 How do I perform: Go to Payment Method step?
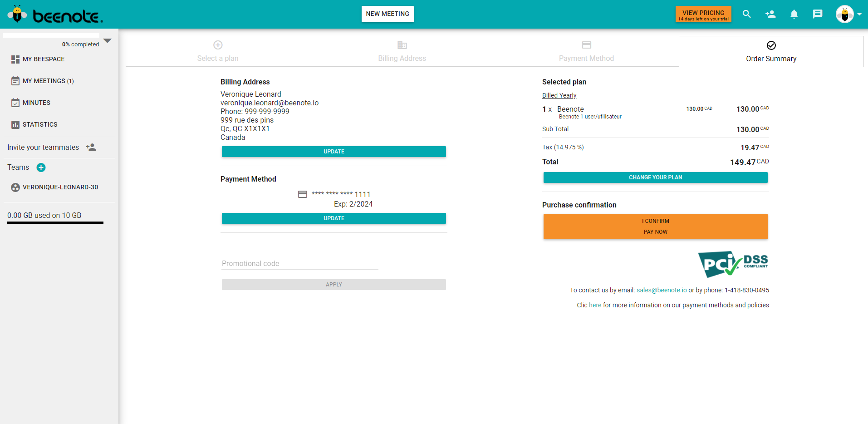[586, 51]
